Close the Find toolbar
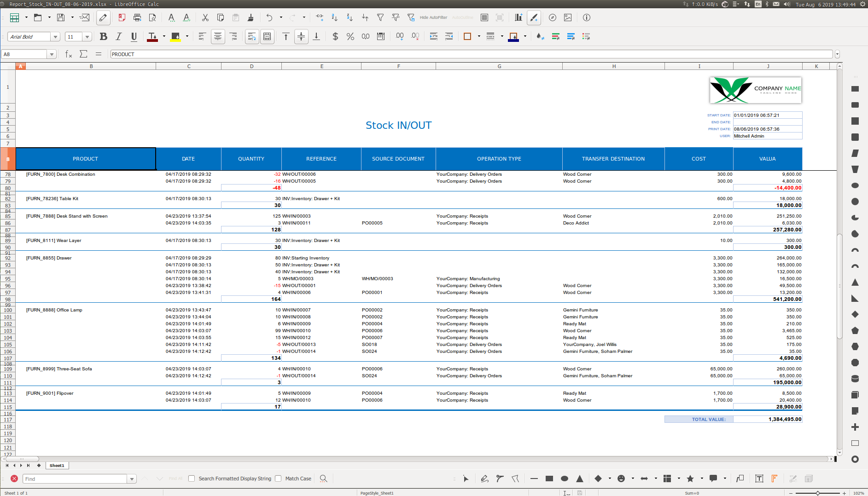Viewport: 868px width, 496px height. (14, 479)
